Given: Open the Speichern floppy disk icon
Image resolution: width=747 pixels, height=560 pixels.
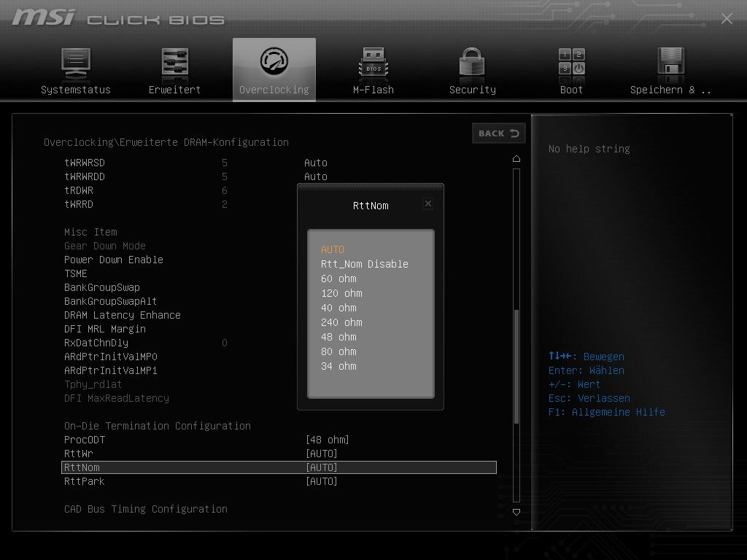Looking at the screenshot, I should 671,61.
